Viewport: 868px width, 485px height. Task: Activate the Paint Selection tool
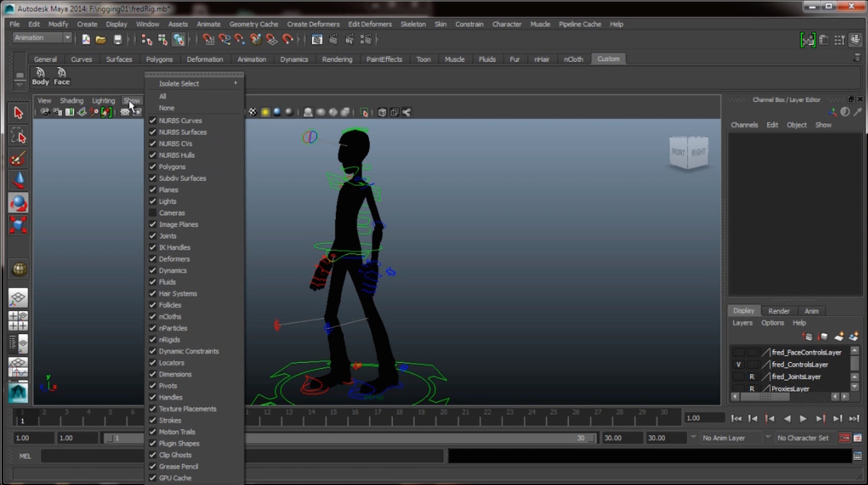[18, 159]
